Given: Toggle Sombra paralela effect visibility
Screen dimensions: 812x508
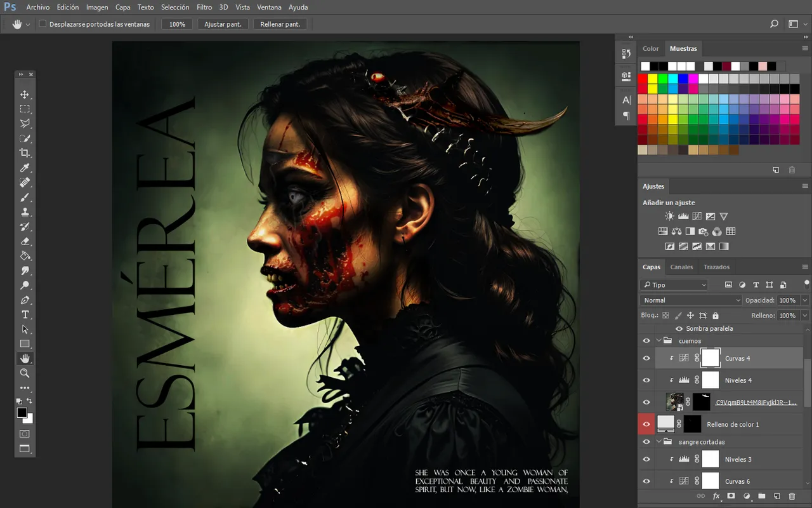Looking at the screenshot, I should coord(679,328).
